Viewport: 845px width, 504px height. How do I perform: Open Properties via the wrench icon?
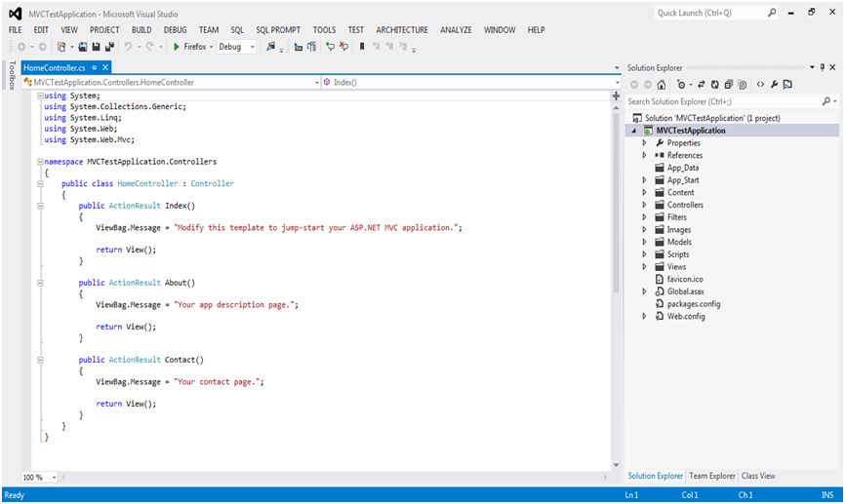pyautogui.click(x=774, y=85)
